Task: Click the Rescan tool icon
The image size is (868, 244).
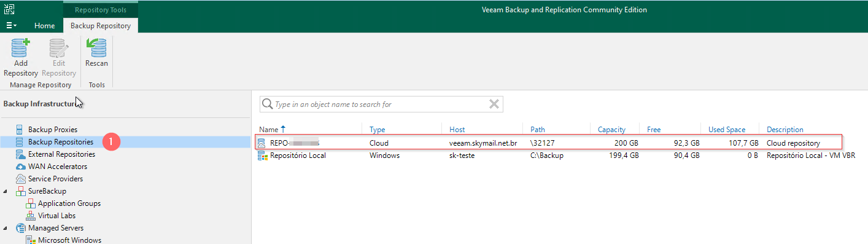Action: coord(96,47)
